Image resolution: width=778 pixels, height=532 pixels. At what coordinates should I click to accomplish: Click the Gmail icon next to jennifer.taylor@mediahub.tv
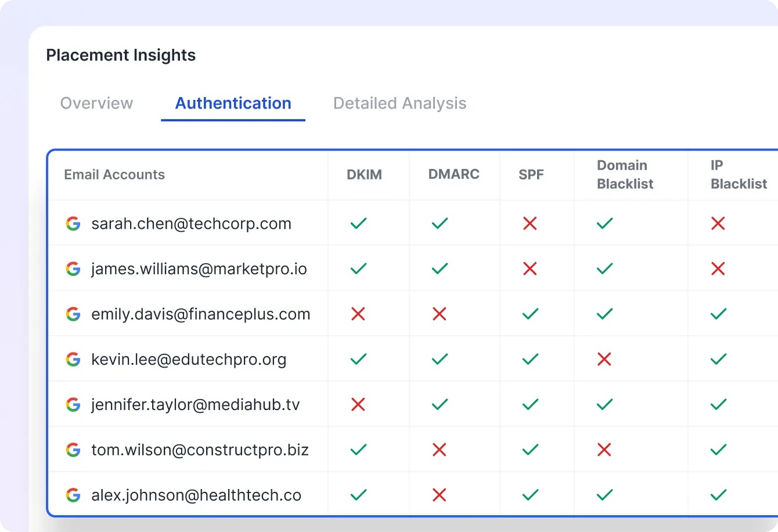click(73, 405)
